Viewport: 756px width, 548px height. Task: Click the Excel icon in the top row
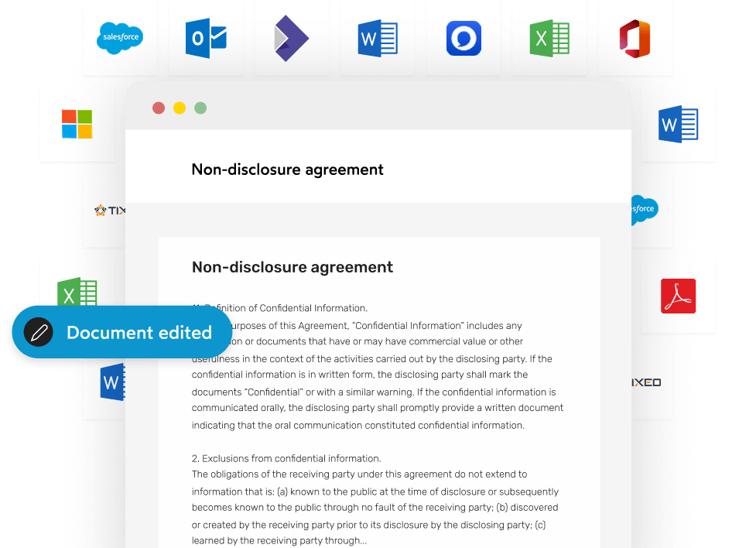click(x=549, y=38)
